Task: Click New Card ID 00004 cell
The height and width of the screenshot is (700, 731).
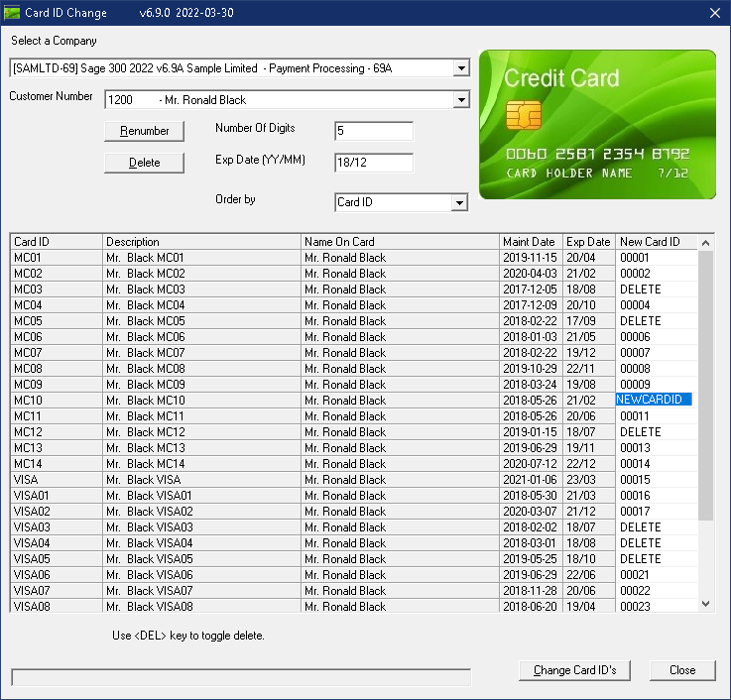Action: coord(657,305)
